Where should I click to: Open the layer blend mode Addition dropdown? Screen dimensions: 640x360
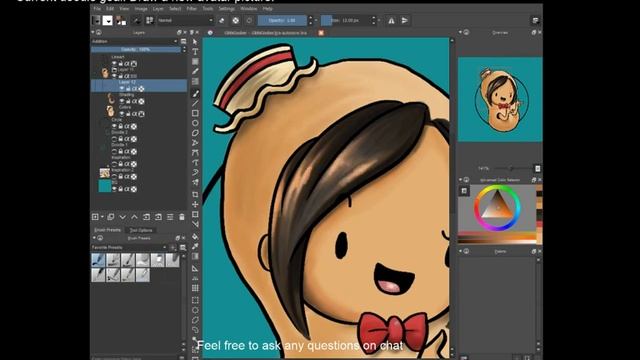click(x=134, y=41)
